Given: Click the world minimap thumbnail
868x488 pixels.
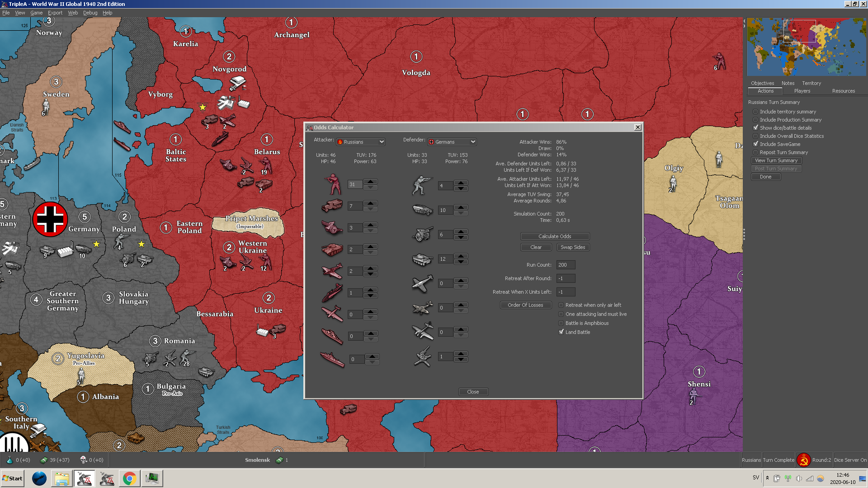Looking at the screenshot, I should coord(807,47).
